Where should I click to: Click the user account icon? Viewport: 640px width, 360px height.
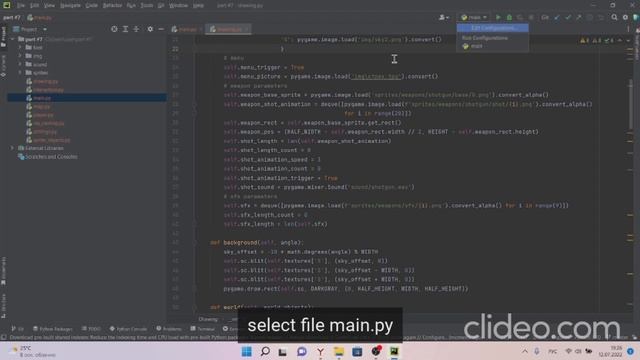pyautogui.click(x=444, y=18)
